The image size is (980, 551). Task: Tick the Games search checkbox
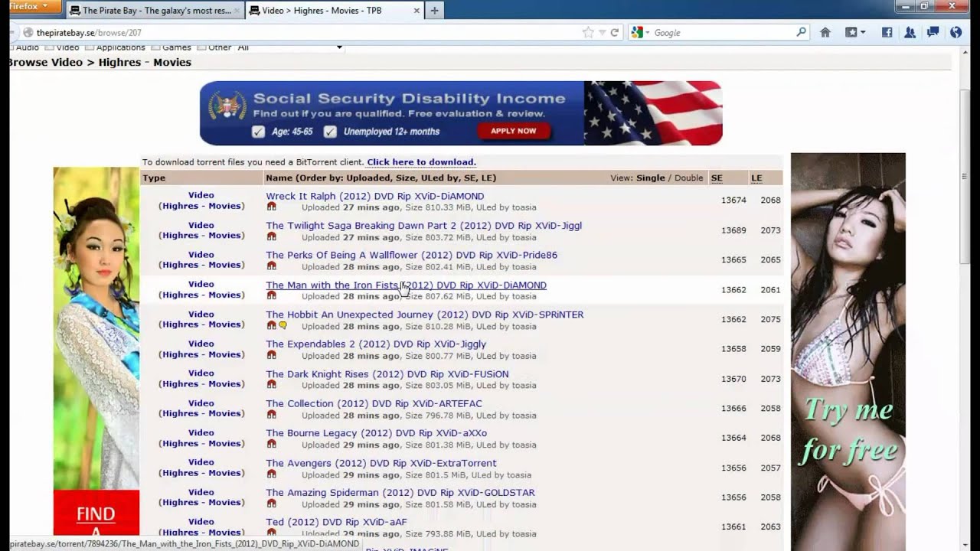tap(155, 47)
